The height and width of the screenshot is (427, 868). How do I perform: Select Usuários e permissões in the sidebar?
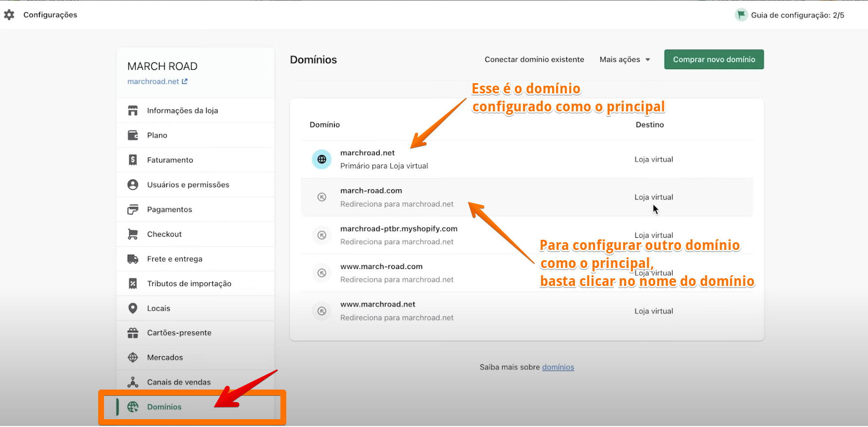(195, 185)
